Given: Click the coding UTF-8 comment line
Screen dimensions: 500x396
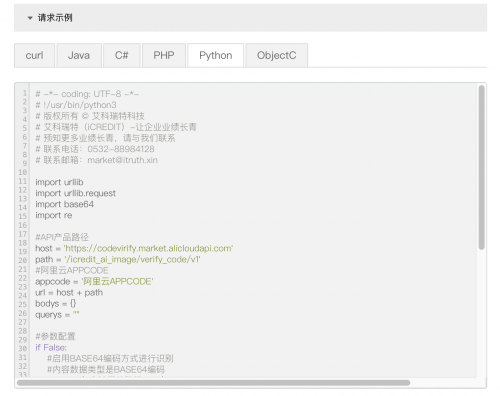Looking at the screenshot, I should 87,94.
